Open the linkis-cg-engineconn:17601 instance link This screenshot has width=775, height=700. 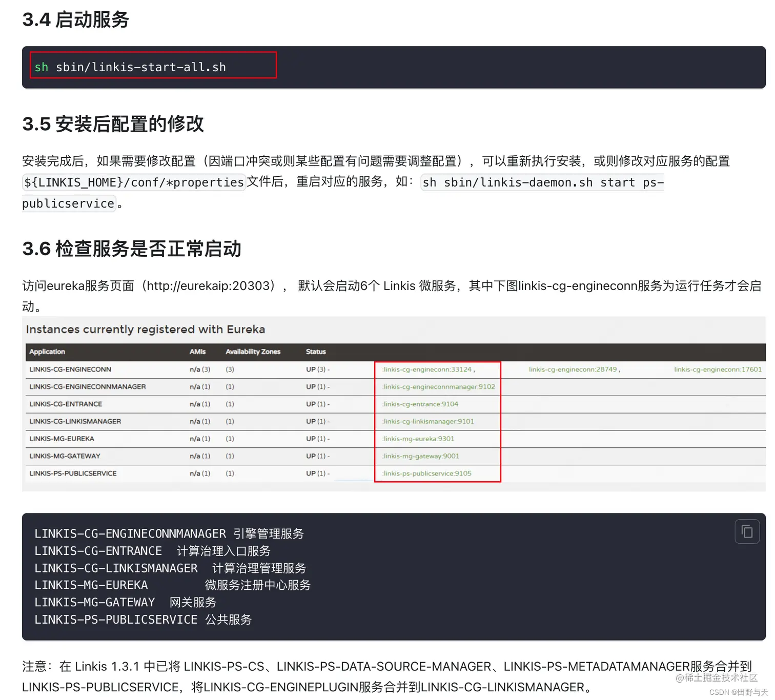pos(718,369)
